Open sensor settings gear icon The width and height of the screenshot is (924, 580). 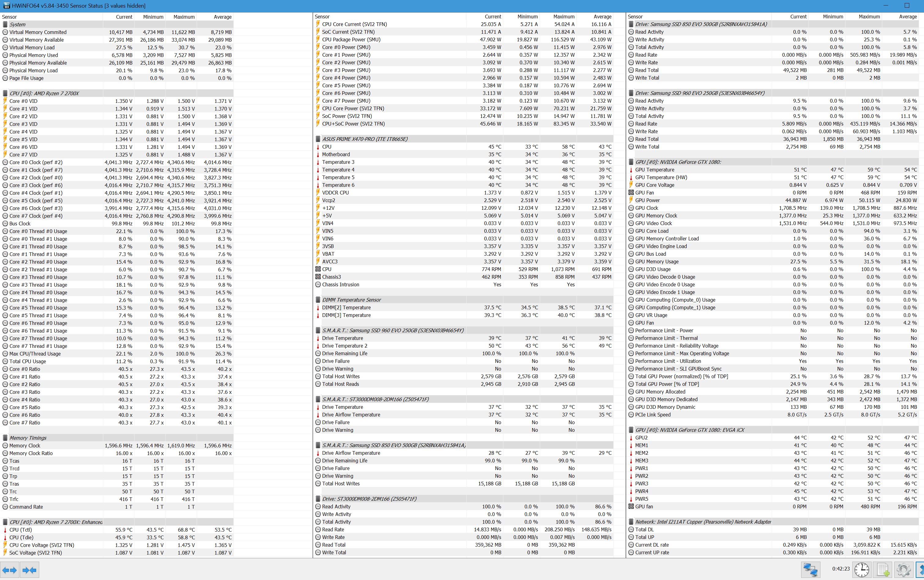click(x=903, y=569)
